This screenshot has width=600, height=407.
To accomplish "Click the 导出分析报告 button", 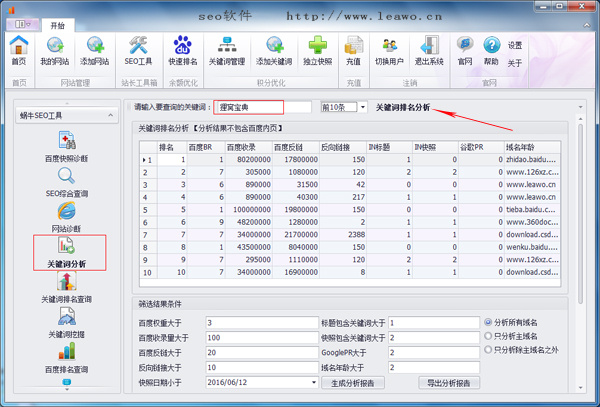I will pyautogui.click(x=449, y=383).
